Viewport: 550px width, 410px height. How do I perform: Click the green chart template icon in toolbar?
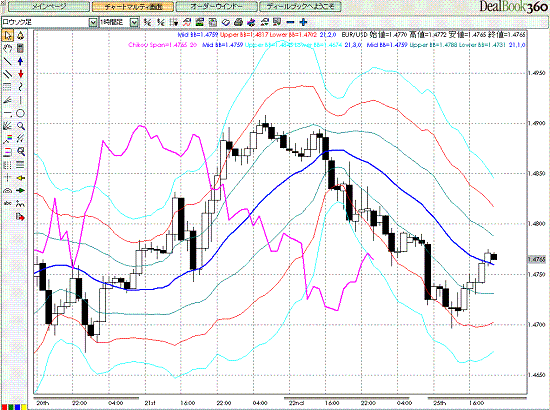200,22
